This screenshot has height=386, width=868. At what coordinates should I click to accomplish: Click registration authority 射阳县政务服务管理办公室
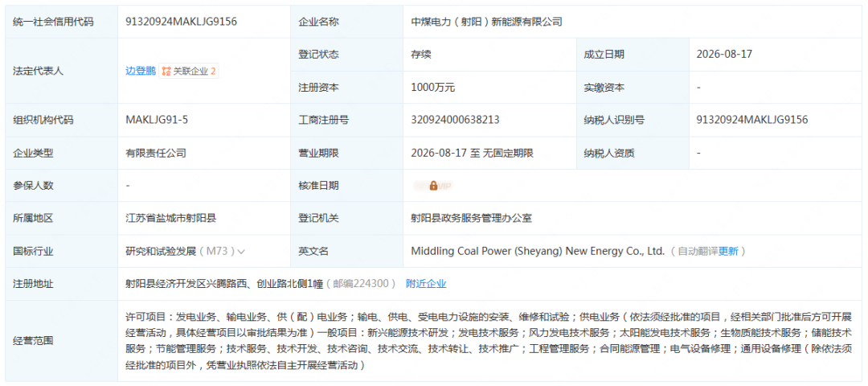click(x=471, y=219)
